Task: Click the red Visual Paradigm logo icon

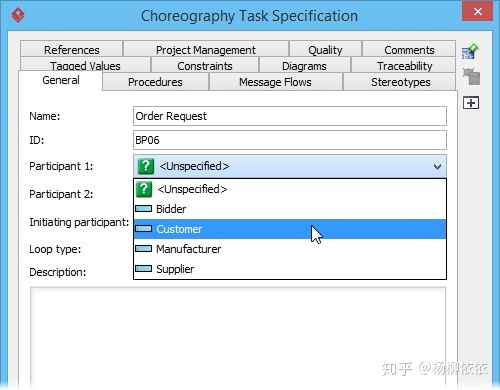Action: coord(18,15)
